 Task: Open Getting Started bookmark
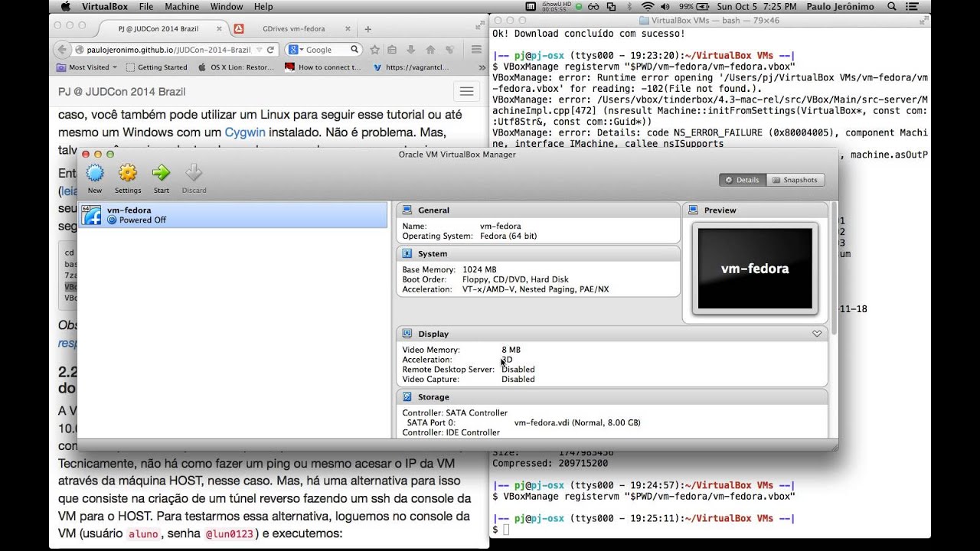157,67
